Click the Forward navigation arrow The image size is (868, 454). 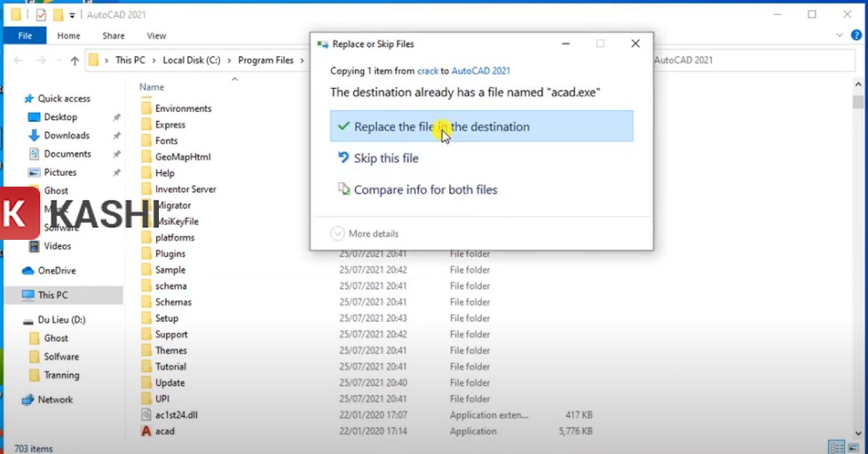pyautogui.click(x=41, y=60)
